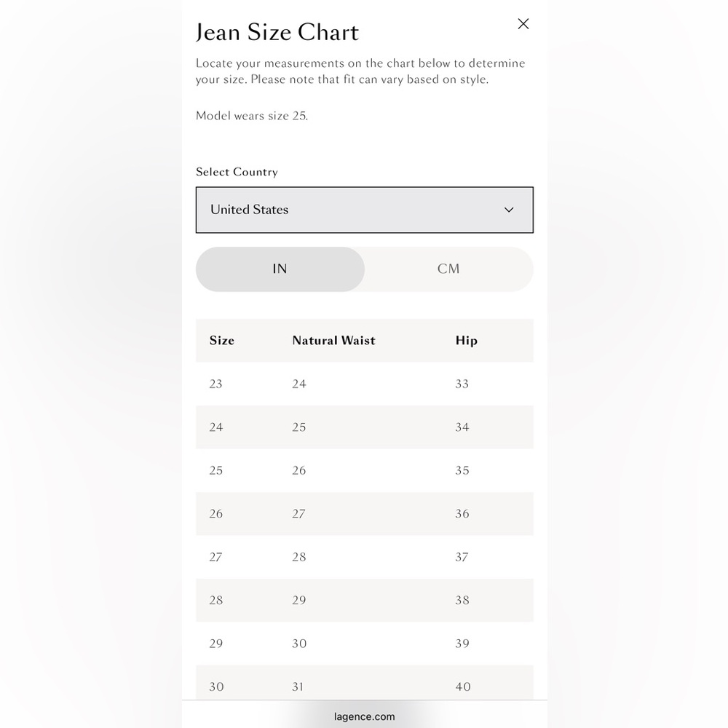Click the Size column header
The image size is (728, 728).
coord(222,340)
